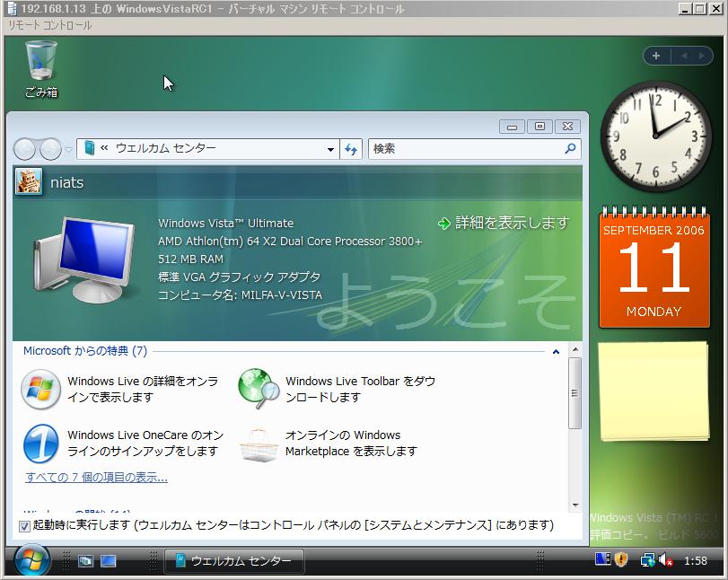Open the リモート コントロール menu
Screen dimensions: 728x580
49,25
